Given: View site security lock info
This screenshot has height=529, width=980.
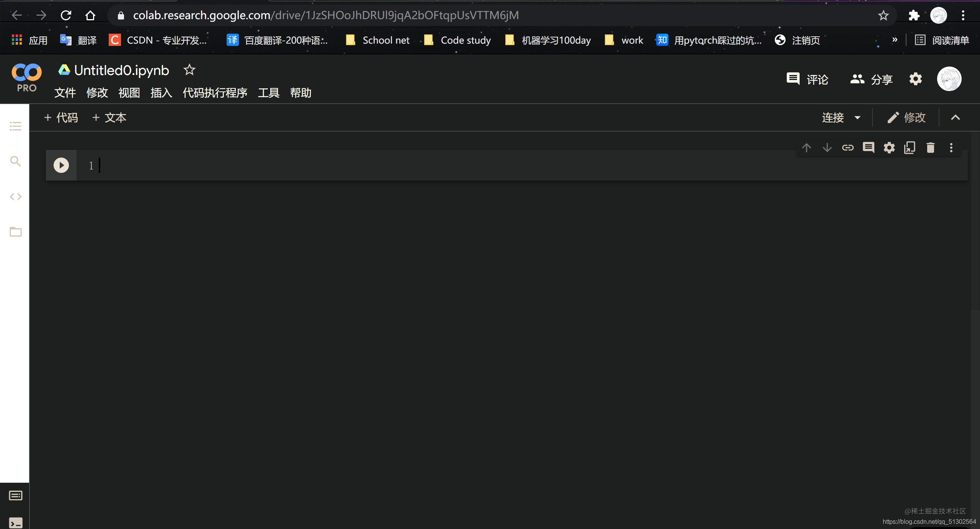Looking at the screenshot, I should pos(121,15).
